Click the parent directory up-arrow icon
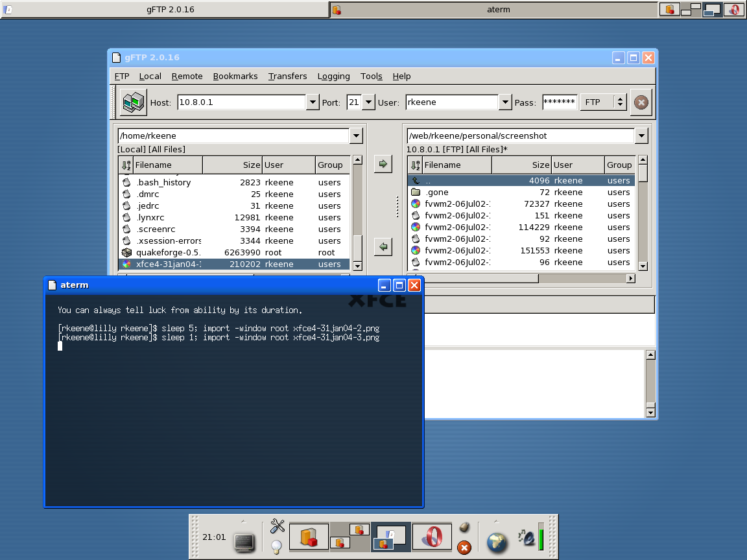Viewport: 747px width, 560px height. (x=416, y=180)
